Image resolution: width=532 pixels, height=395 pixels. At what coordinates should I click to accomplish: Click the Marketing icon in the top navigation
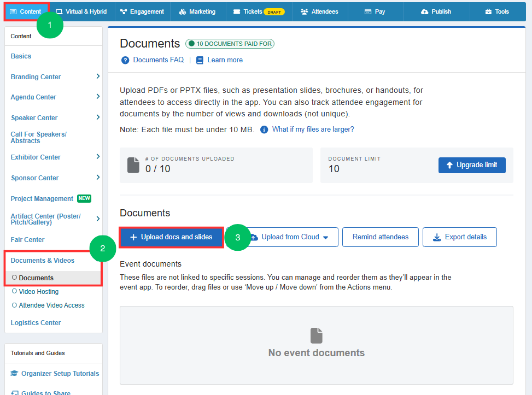183,12
